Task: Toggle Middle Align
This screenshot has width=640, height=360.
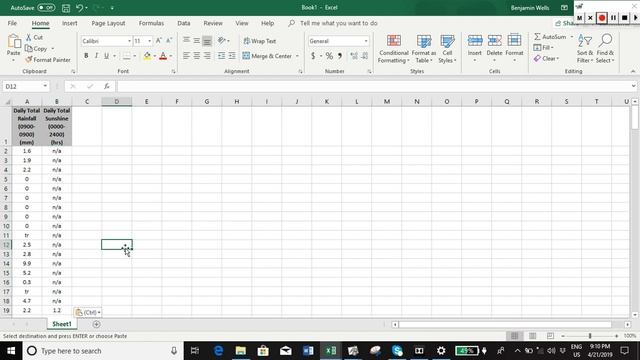Action: [x=197, y=40]
